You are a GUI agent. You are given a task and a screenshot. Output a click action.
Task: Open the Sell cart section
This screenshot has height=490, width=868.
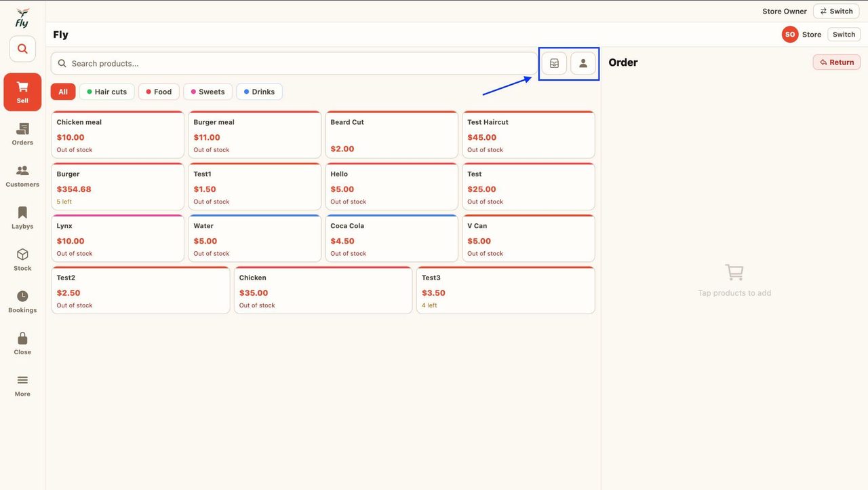(22, 92)
